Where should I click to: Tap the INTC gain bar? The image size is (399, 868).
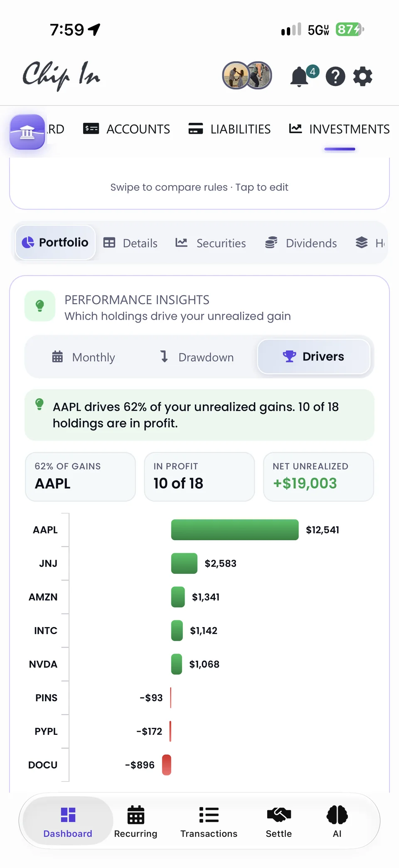(177, 630)
